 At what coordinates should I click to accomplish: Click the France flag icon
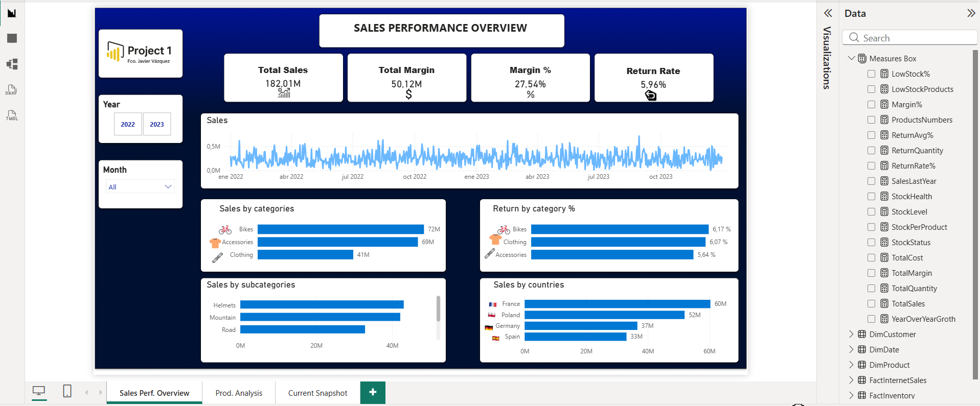[x=493, y=304]
